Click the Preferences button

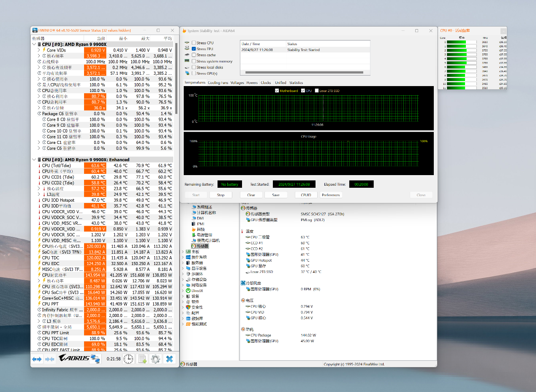331,195
